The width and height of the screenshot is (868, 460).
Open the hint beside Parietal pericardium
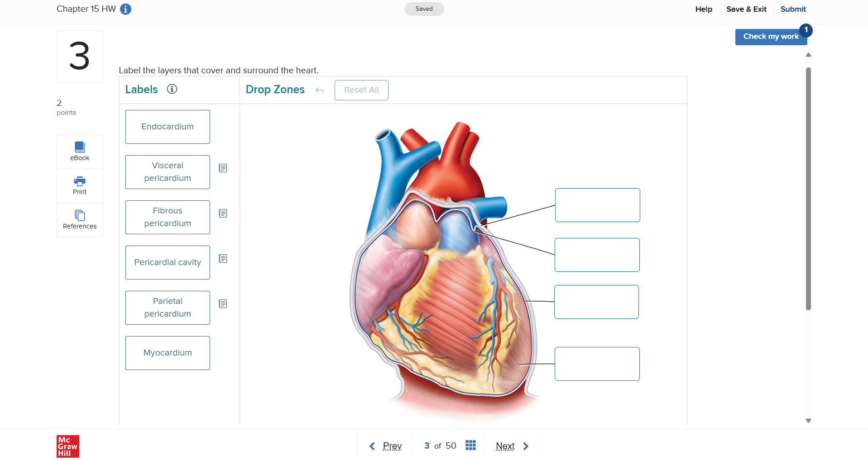coord(223,304)
